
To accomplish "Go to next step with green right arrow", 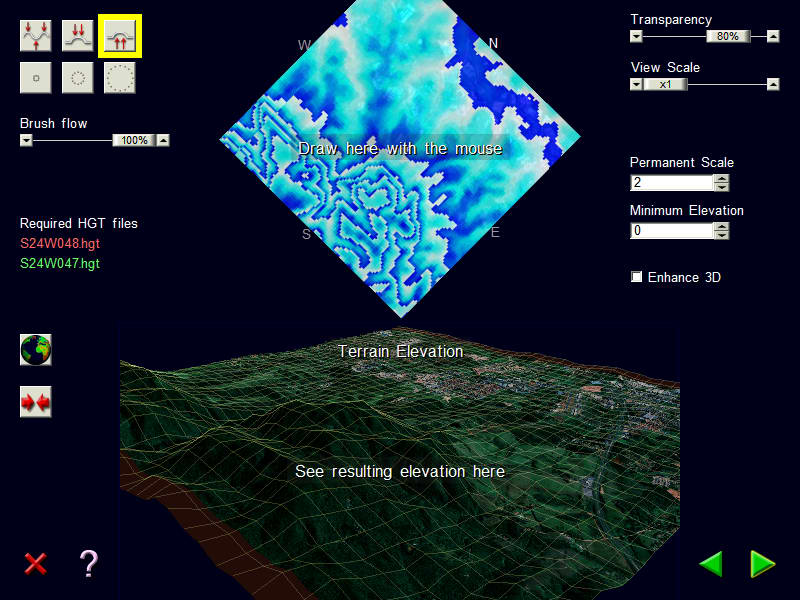I will tap(762, 564).
